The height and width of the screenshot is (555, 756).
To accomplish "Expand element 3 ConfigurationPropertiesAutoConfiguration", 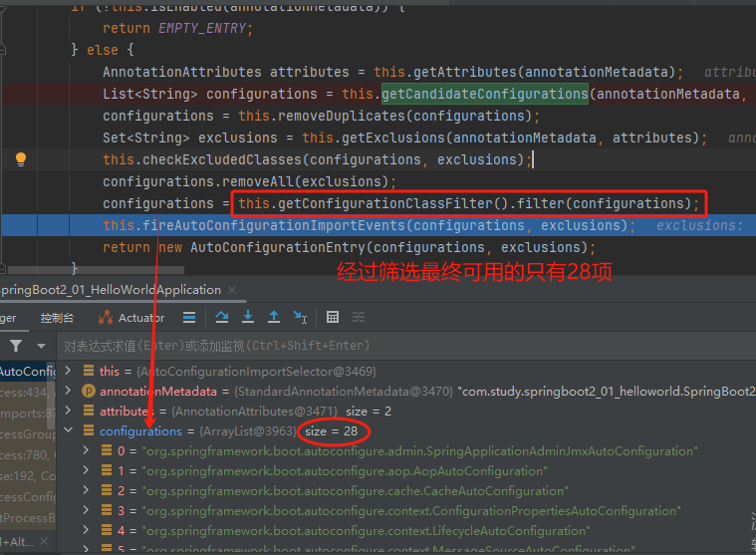I will tap(86, 510).
